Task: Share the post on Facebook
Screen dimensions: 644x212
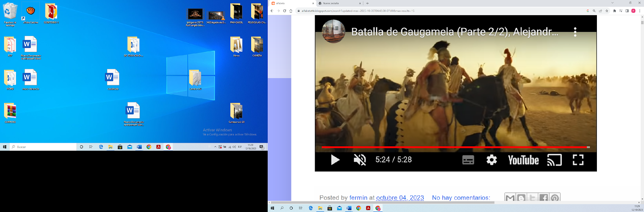Action: [543, 197]
